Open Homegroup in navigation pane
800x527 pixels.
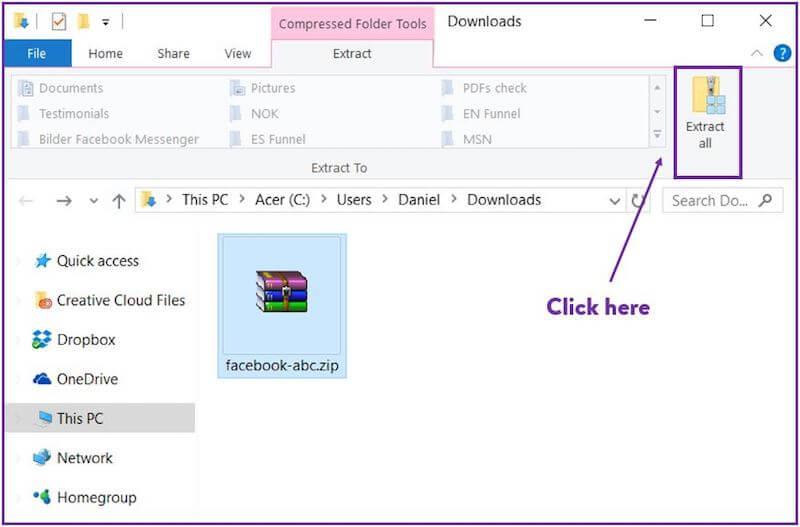(97, 497)
